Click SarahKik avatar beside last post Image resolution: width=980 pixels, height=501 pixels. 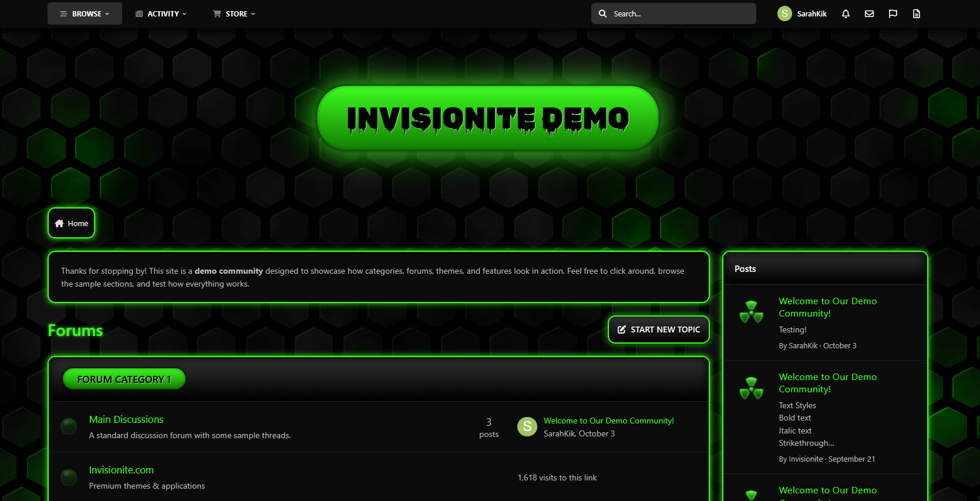[x=527, y=427]
